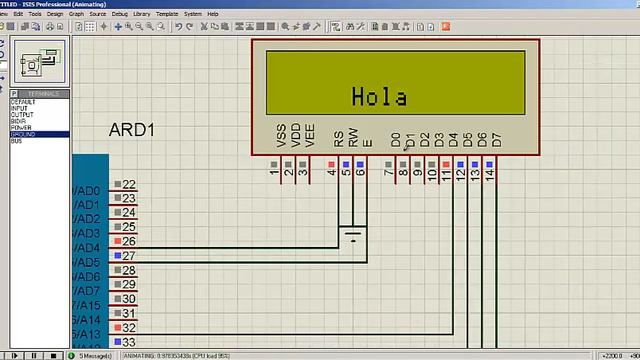640x360 pixels.
Task: Select BIDIR in the terminals list
Action: pyautogui.click(x=40, y=121)
